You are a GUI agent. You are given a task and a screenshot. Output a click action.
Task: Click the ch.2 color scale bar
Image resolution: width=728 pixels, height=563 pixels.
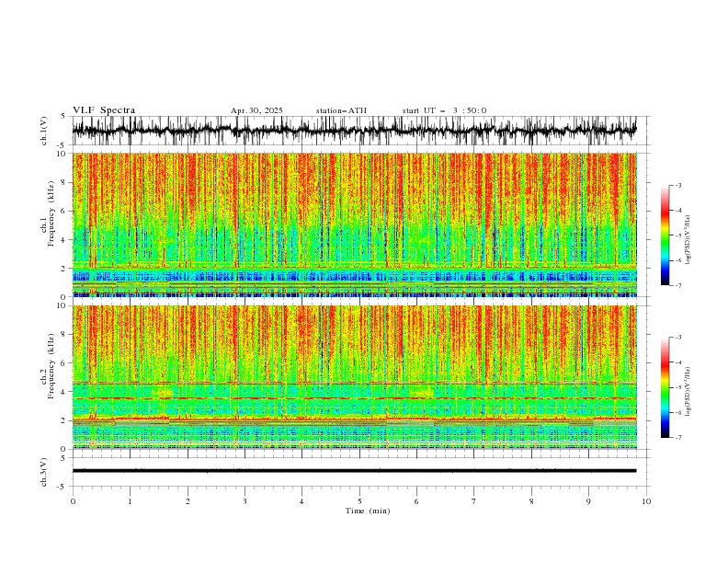click(665, 387)
